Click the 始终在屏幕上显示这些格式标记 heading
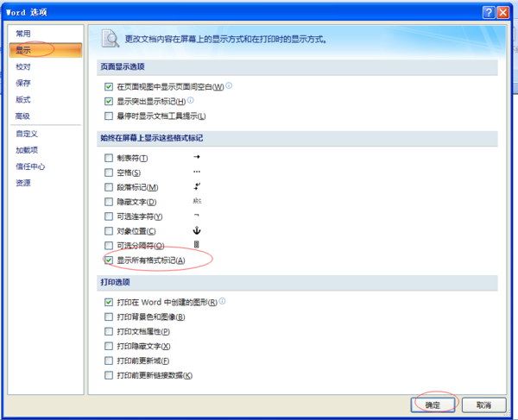 pyautogui.click(x=152, y=138)
